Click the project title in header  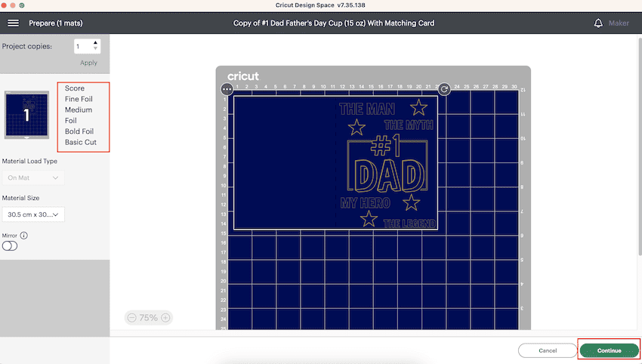(x=334, y=23)
